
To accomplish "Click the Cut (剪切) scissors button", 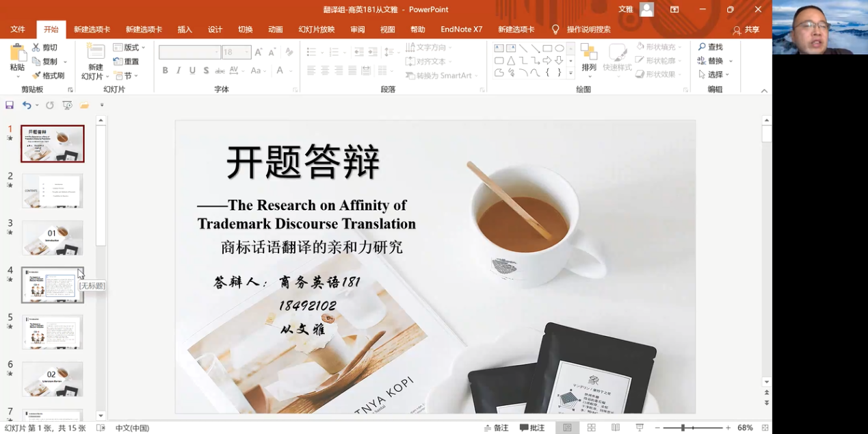I will [45, 47].
